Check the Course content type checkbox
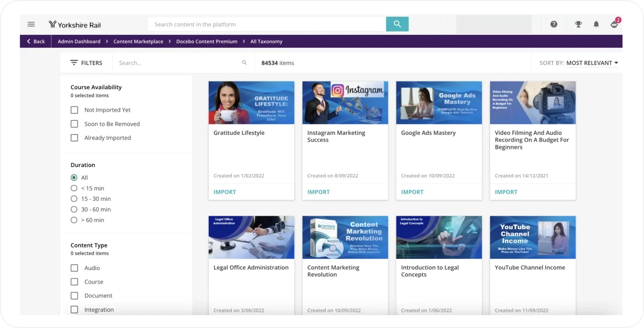Screen dimensions: 644x328 pyautogui.click(x=75, y=282)
